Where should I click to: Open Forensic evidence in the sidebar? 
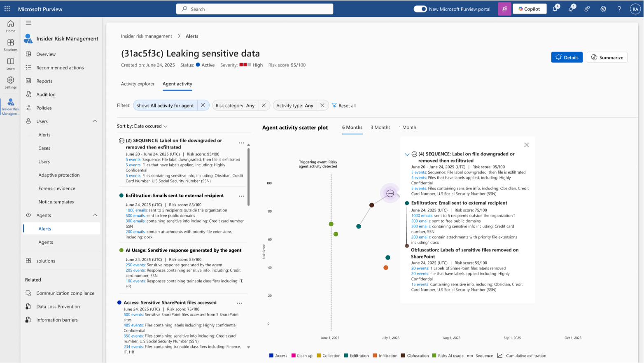(57, 188)
